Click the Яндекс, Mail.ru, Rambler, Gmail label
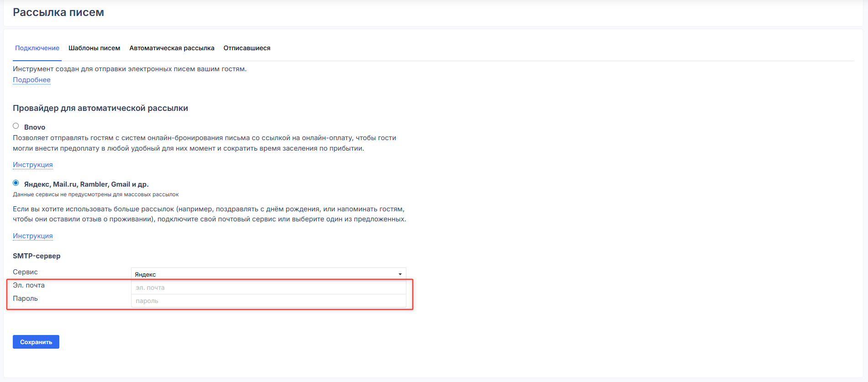The image size is (868, 382). tap(86, 184)
